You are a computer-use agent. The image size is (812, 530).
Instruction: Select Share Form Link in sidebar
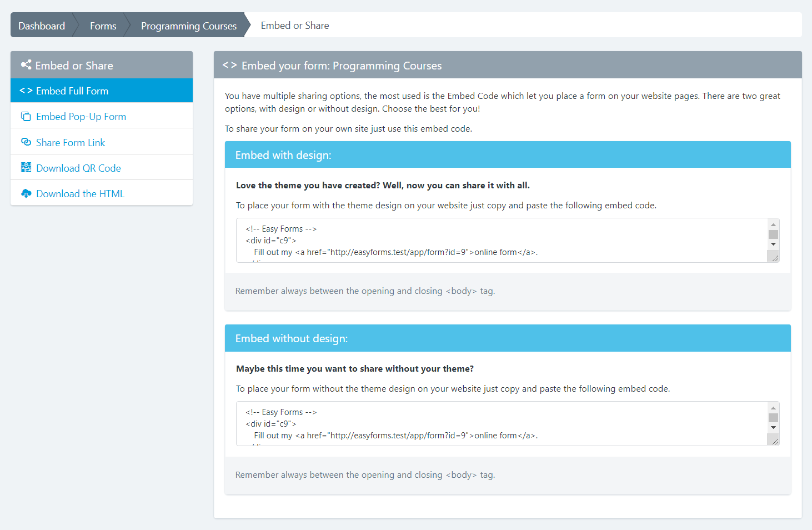coord(71,143)
